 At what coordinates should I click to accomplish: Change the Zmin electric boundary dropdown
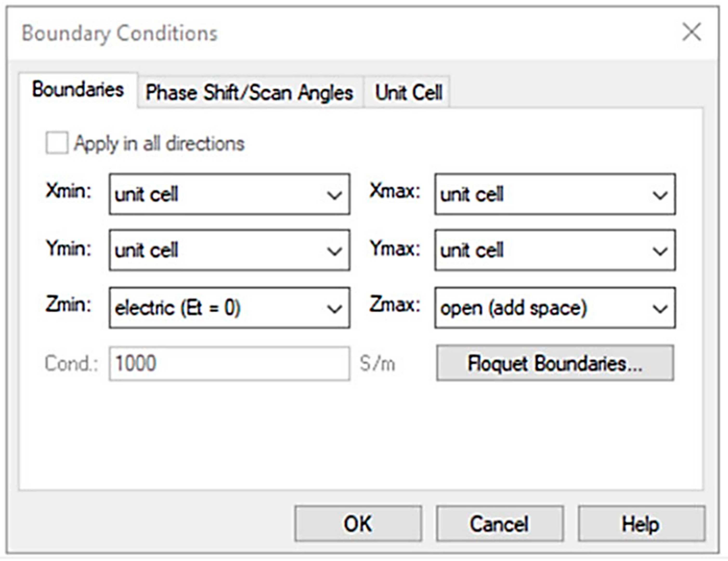click(x=229, y=308)
